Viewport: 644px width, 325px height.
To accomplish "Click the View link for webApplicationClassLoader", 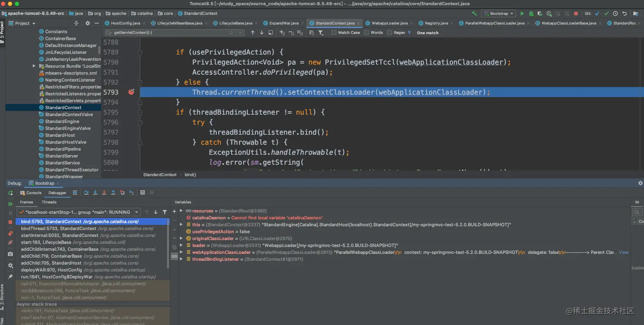I will point(624,252).
